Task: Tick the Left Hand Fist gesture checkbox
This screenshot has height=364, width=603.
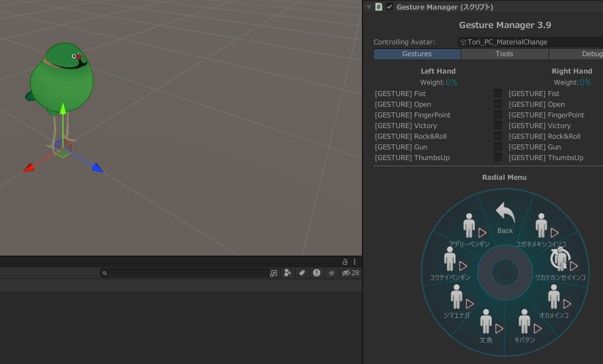Action: [498, 93]
